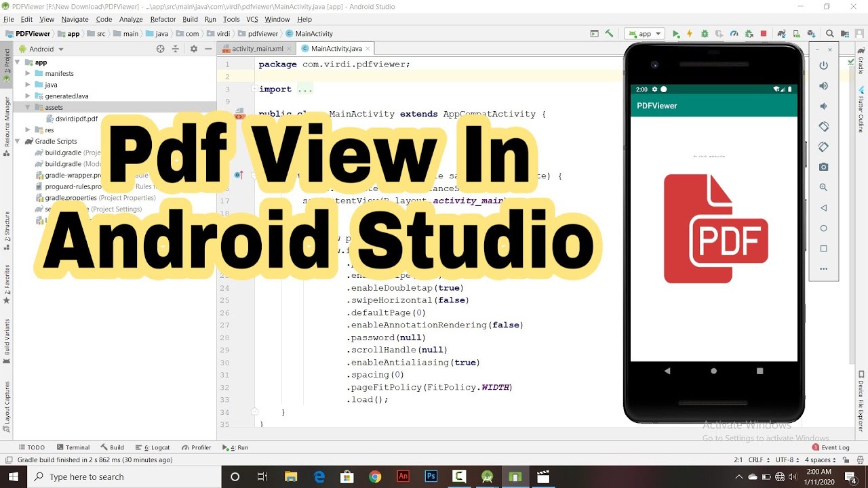The width and height of the screenshot is (868, 488).
Task: Expand the generatedJava folder arrow
Action: pos(28,96)
